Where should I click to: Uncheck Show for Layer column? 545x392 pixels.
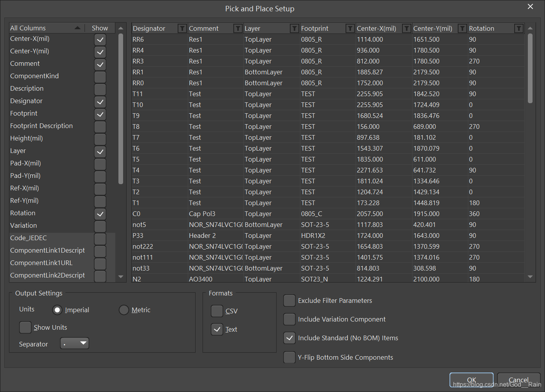pyautogui.click(x=100, y=152)
